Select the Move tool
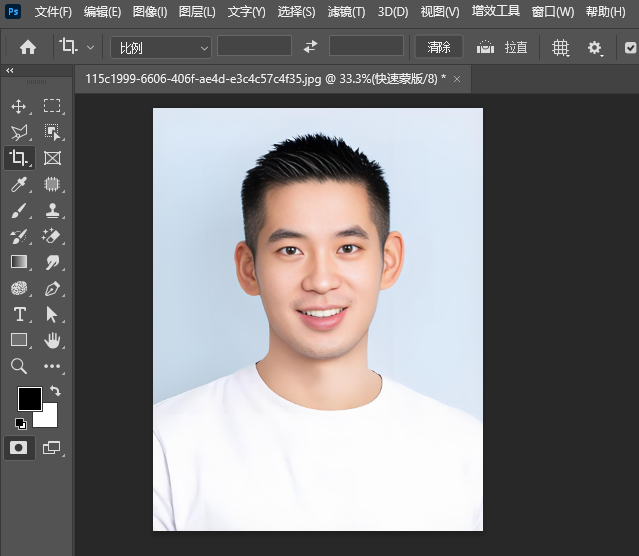639x556 pixels. point(18,106)
